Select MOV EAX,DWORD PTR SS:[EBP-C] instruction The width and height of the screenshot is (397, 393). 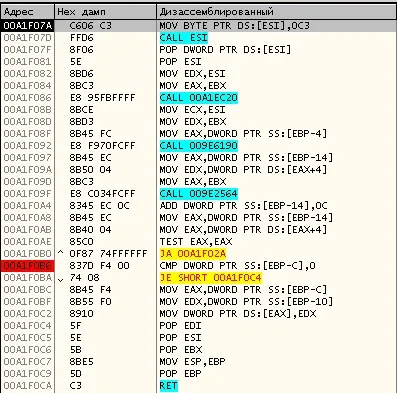(x=243, y=290)
